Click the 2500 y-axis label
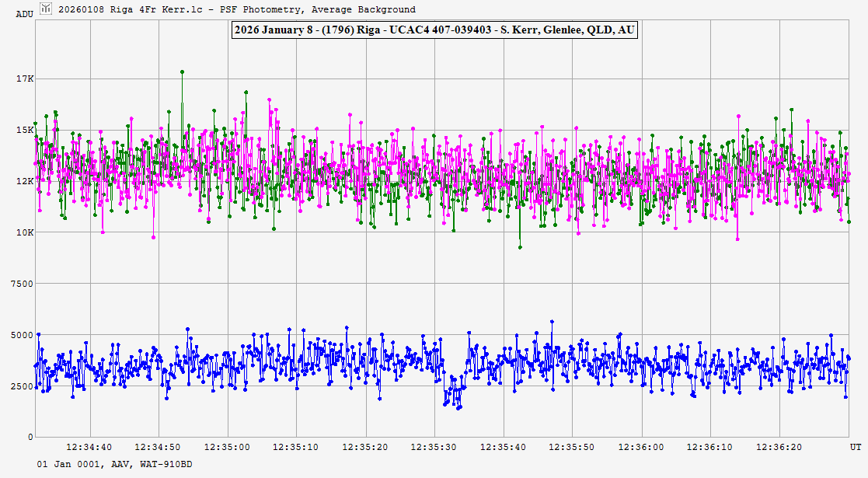Image resolution: width=868 pixels, height=478 pixels. click(22, 386)
